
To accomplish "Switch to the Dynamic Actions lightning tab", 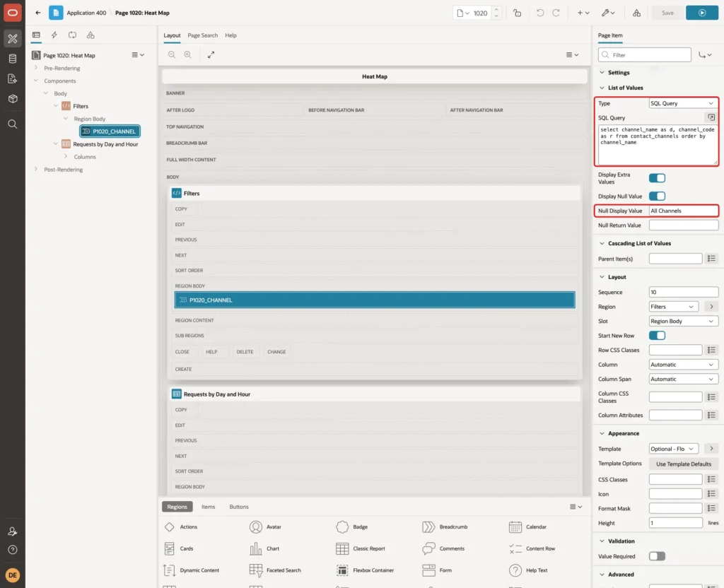I will (54, 35).
